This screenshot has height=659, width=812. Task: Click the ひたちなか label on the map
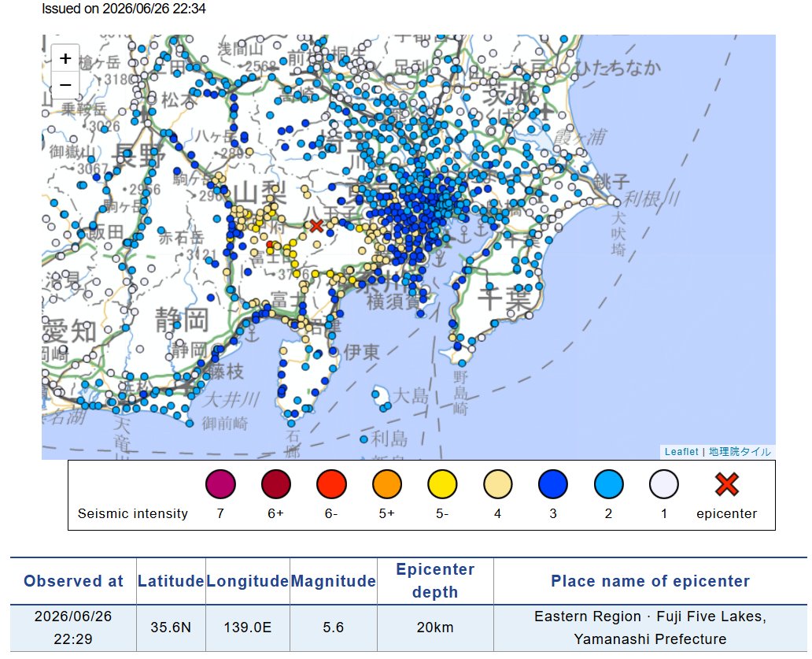(x=618, y=68)
